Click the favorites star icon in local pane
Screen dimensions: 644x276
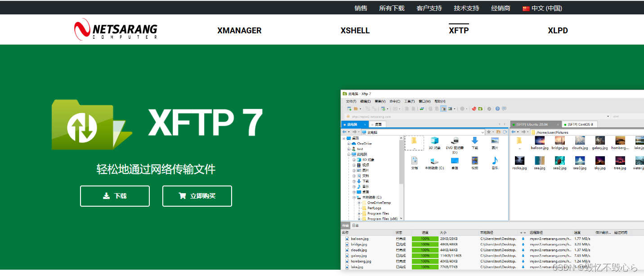(x=489, y=132)
